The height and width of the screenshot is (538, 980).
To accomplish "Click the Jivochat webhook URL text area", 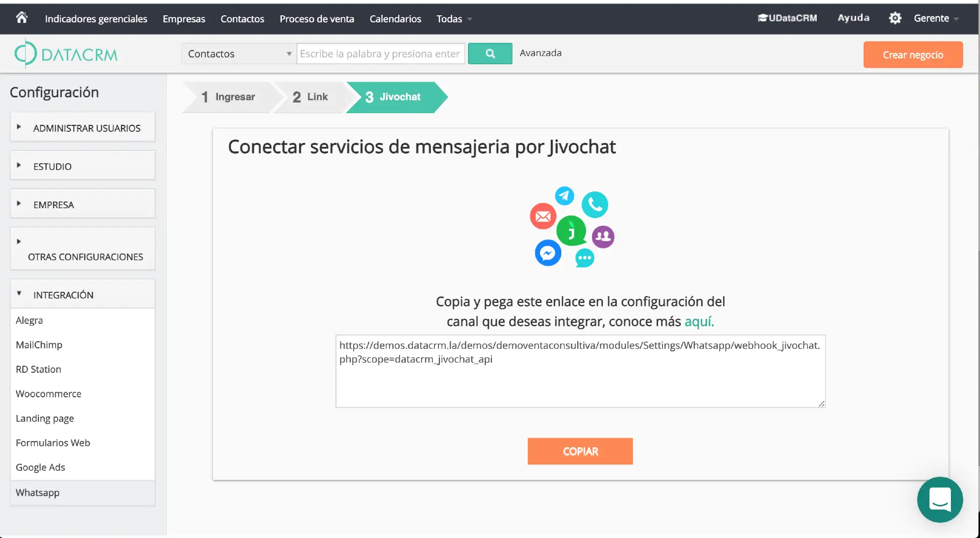I will pyautogui.click(x=580, y=371).
